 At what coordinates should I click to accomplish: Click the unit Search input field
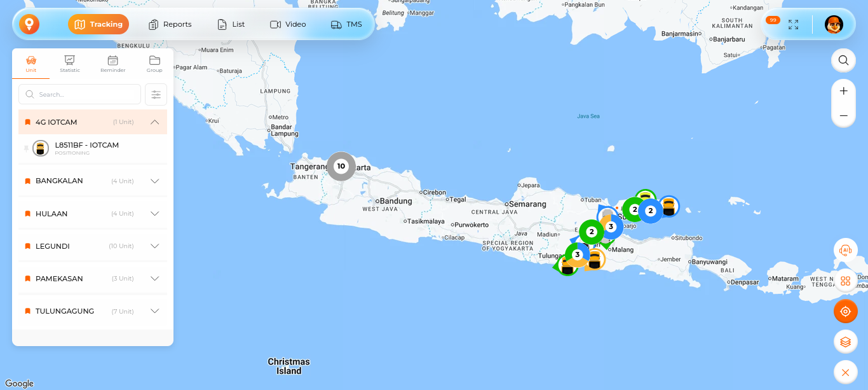79,94
